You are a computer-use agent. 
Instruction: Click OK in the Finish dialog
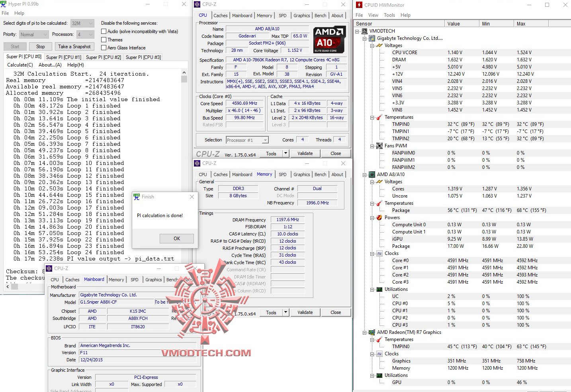click(177, 239)
